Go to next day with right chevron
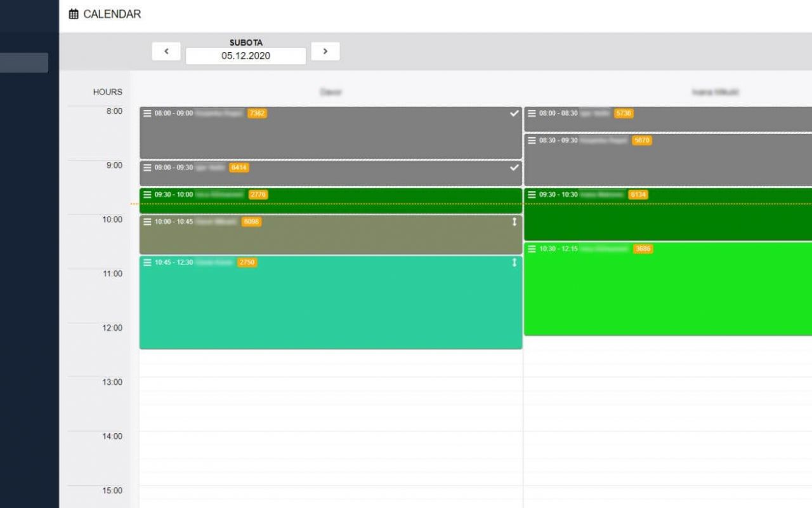812x508 pixels. tap(325, 51)
